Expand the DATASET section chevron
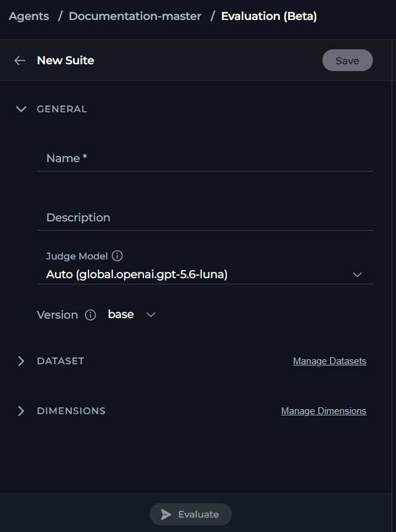 coord(21,361)
